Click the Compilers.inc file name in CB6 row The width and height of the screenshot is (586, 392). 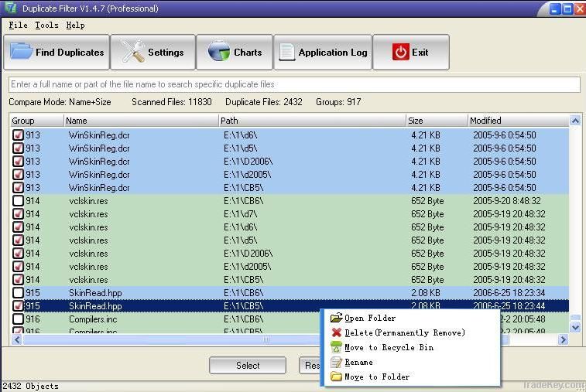(x=93, y=319)
